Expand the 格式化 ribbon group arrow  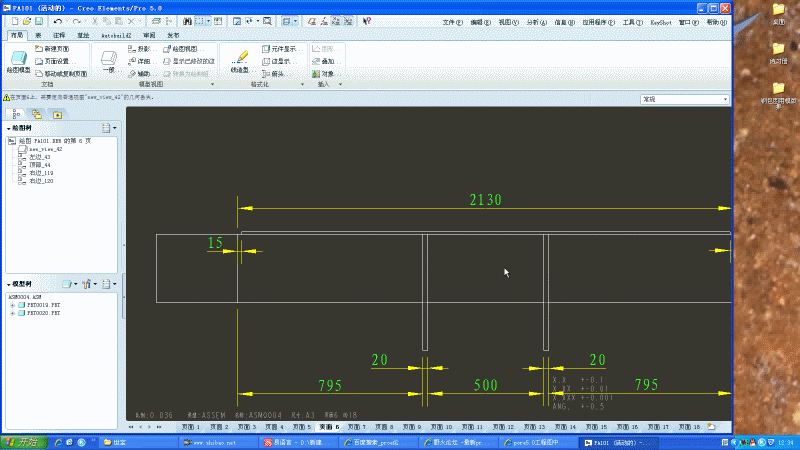tap(302, 85)
